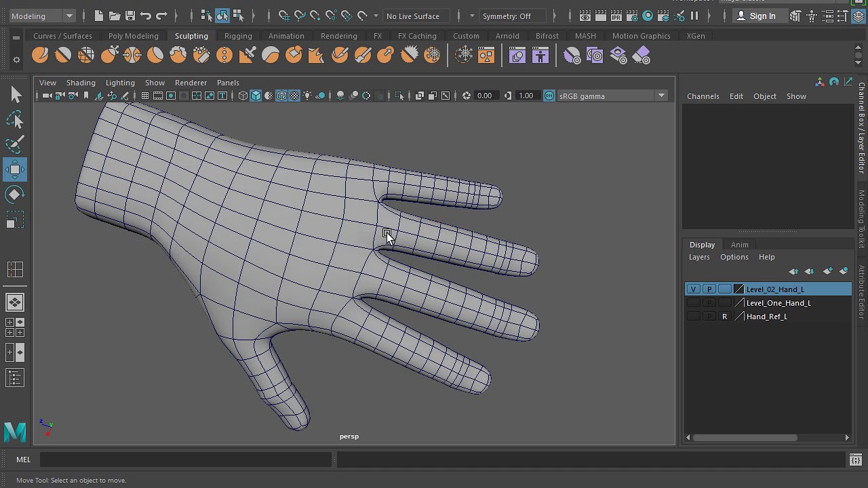Toggle select by component type mode
The height and width of the screenshot is (488, 868).
[238, 16]
